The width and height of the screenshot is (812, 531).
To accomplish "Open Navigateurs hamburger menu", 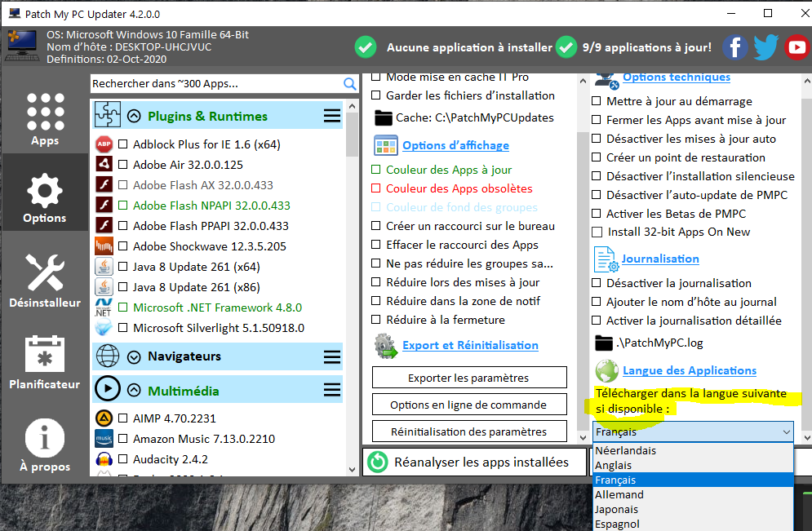I will coord(332,356).
